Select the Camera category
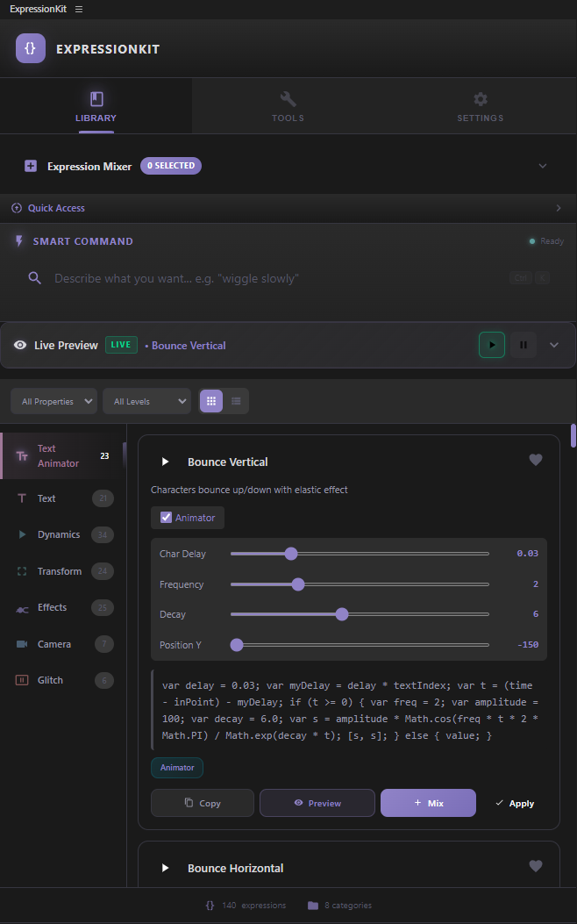Image resolution: width=577 pixels, height=924 pixels. tap(63, 644)
